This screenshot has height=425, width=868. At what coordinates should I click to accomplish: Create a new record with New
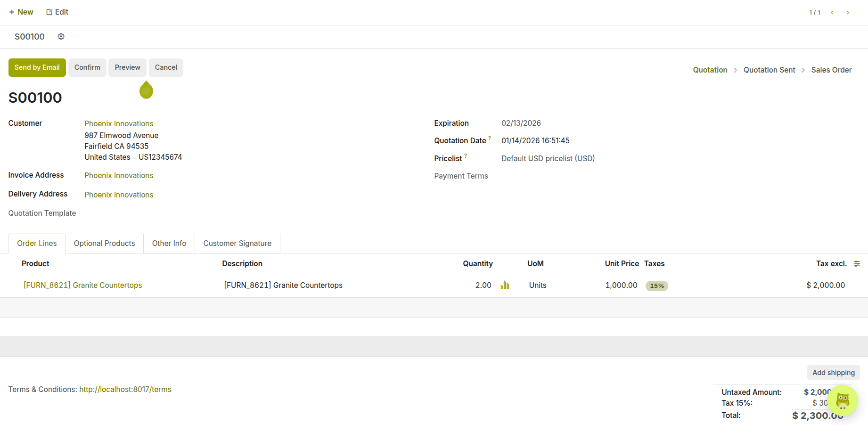click(x=21, y=12)
